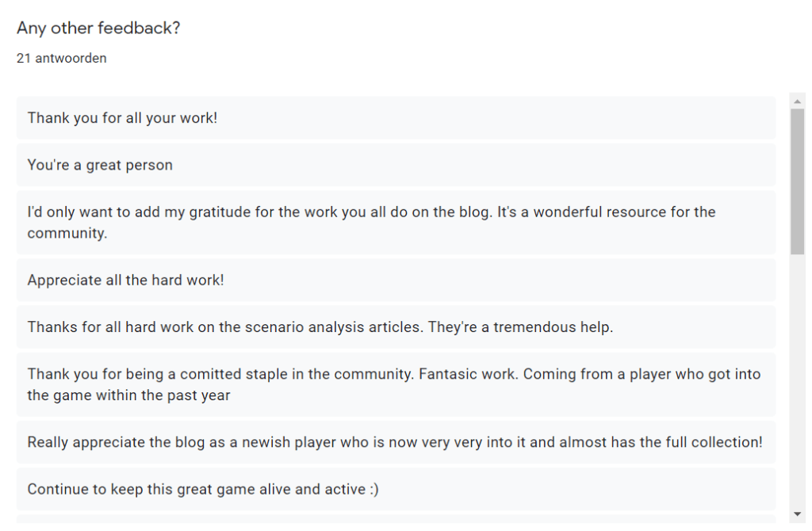Click the vertical scrollbar thumb
Screen dimensions: 812x531
(x=798, y=181)
